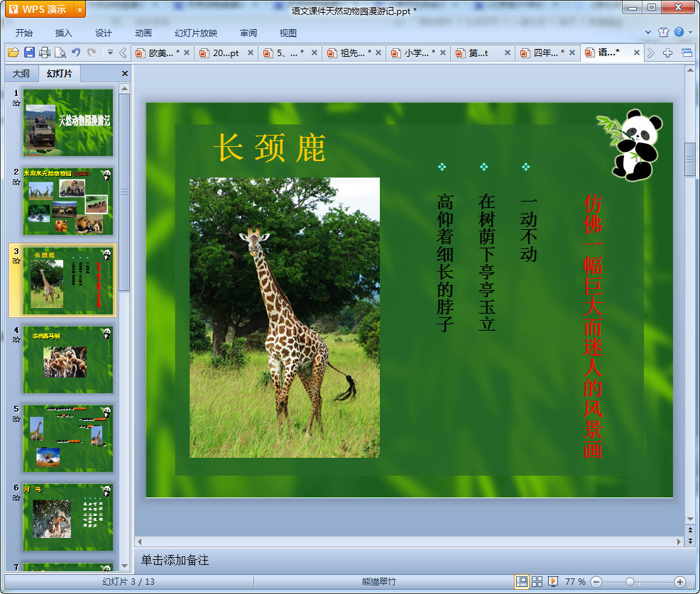Save the presentation with floppy disk icon

pyautogui.click(x=30, y=53)
